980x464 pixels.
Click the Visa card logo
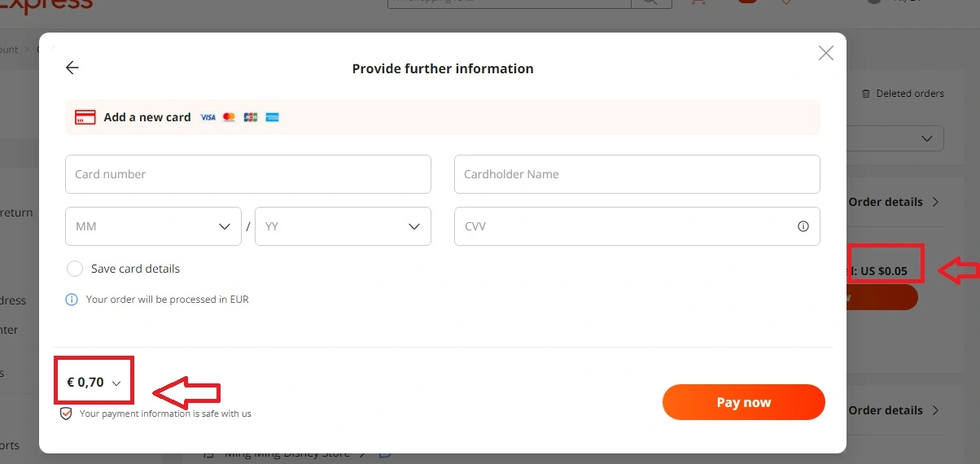pyautogui.click(x=208, y=117)
